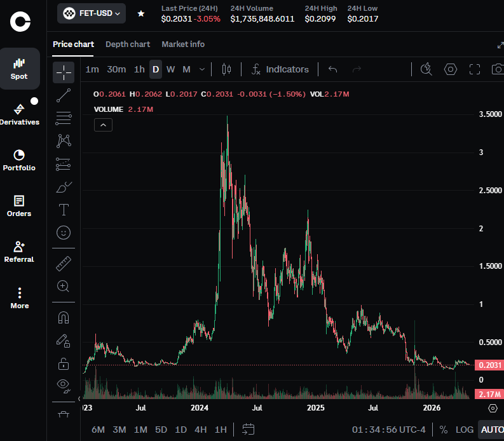Collapse the indicator legend chevron
Viewport: 504px width, 441px height.
click(x=103, y=125)
